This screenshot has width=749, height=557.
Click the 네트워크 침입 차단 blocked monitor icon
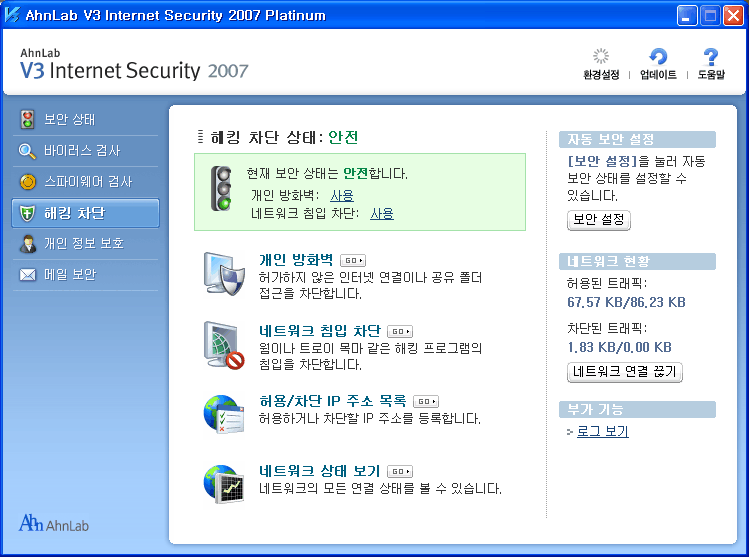(224, 345)
